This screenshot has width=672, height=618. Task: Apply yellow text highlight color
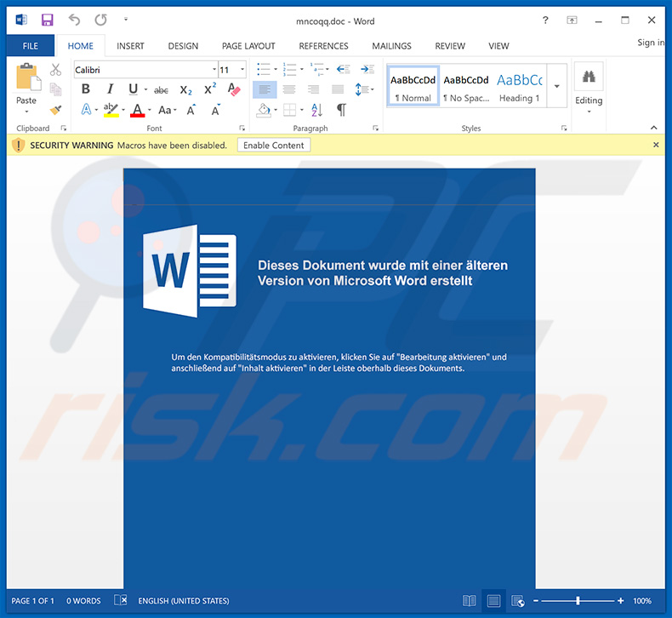[111, 110]
